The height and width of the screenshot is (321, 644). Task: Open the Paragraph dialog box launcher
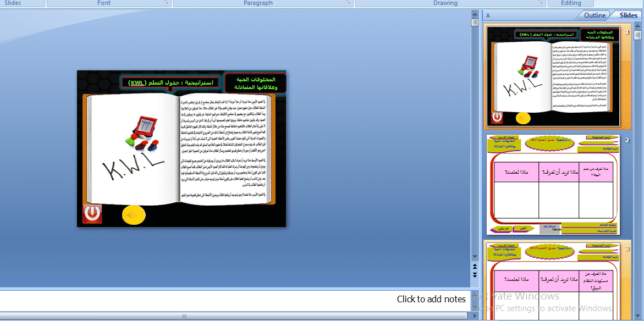click(x=349, y=3)
